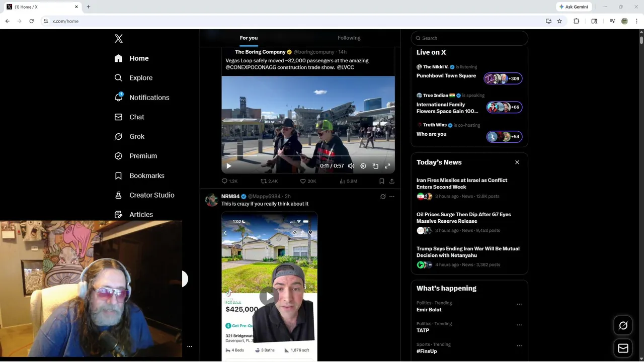Open a new browser tab

[x=89, y=7]
